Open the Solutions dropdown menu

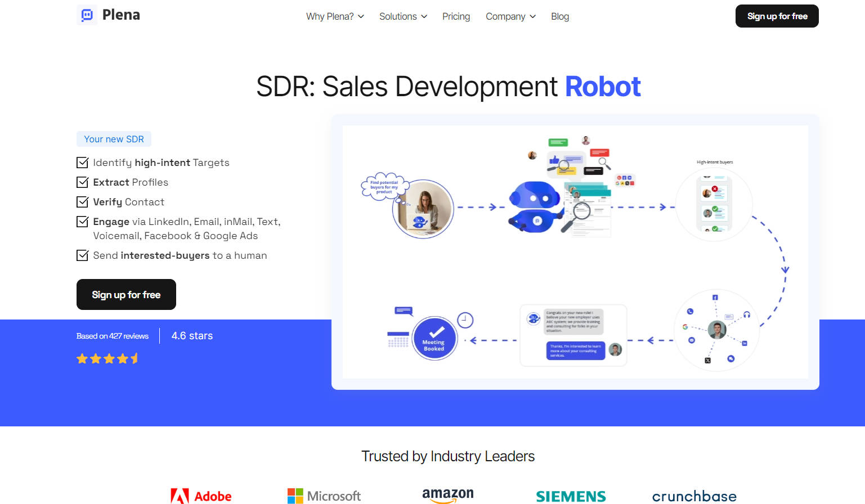(x=403, y=16)
